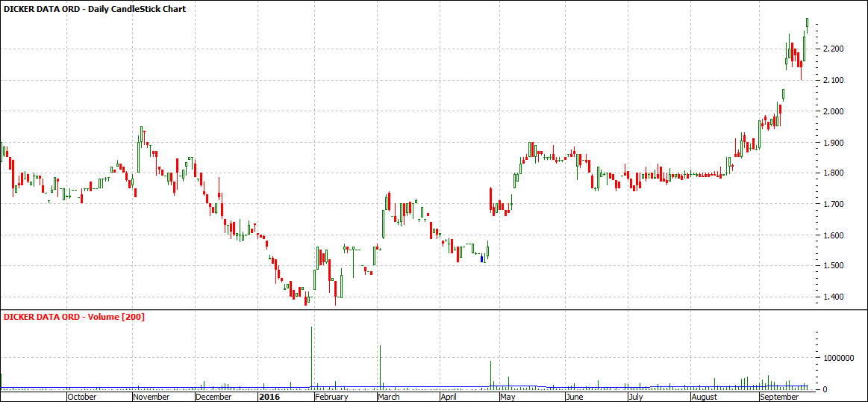Click the 1.400 price axis label

click(832, 297)
